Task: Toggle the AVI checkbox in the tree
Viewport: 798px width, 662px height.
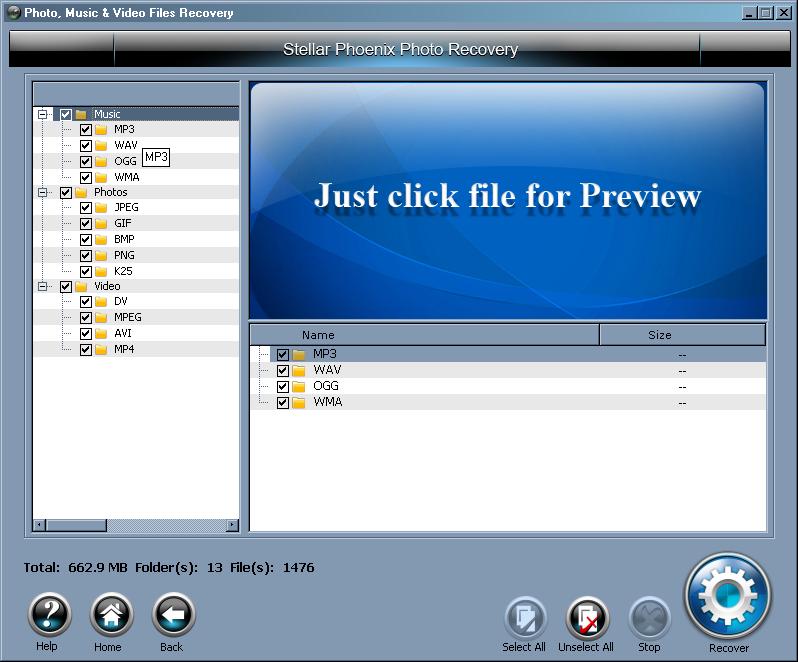Action: pyautogui.click(x=86, y=334)
